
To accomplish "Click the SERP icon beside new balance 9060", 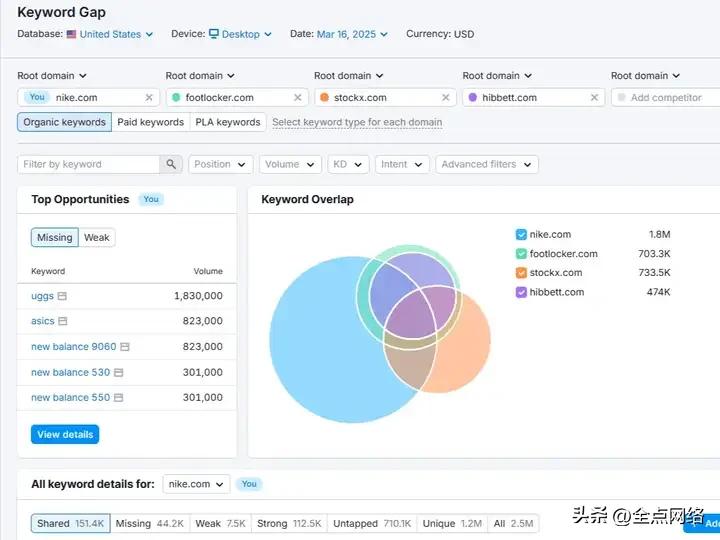I will [125, 347].
